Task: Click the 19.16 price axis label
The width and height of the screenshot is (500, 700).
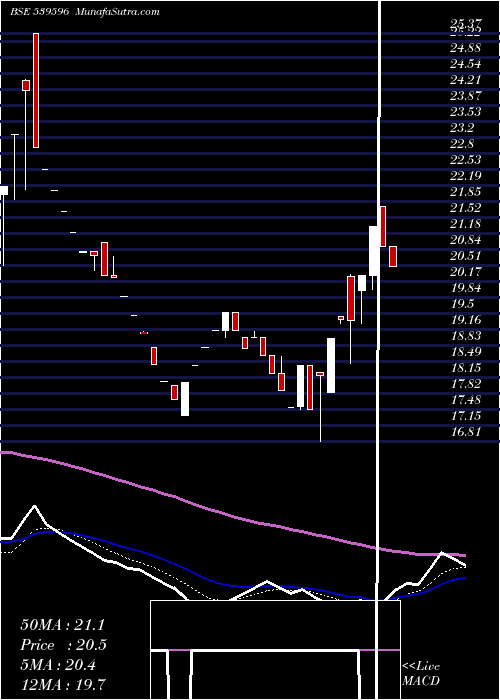Action: click(x=466, y=320)
